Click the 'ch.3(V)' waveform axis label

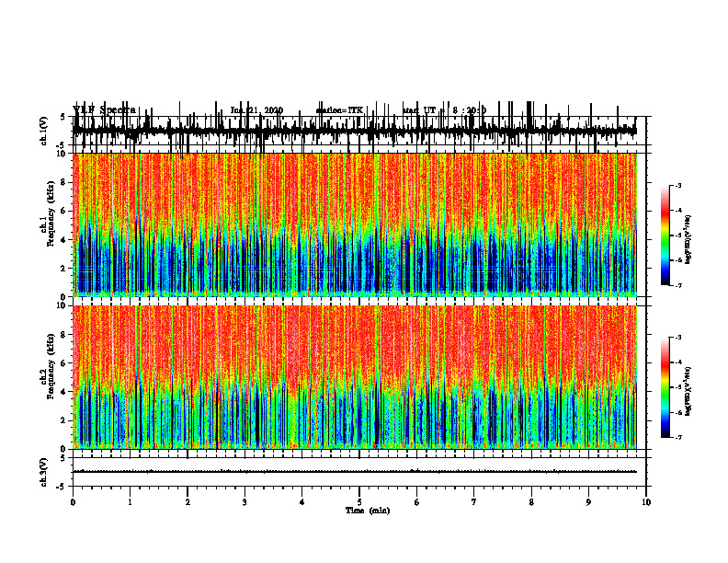[x=44, y=473]
